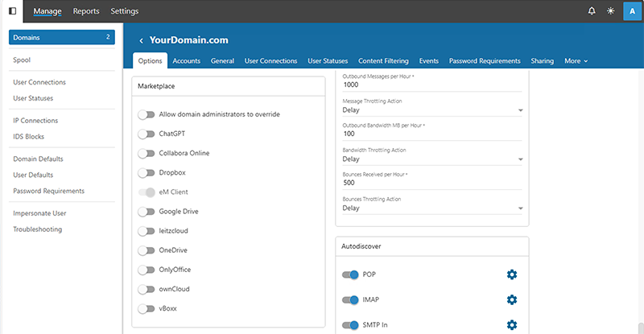Viewport: 644px width, 334px height.
Task: Disable the IMAP autodiscover toggle
Action: click(350, 300)
